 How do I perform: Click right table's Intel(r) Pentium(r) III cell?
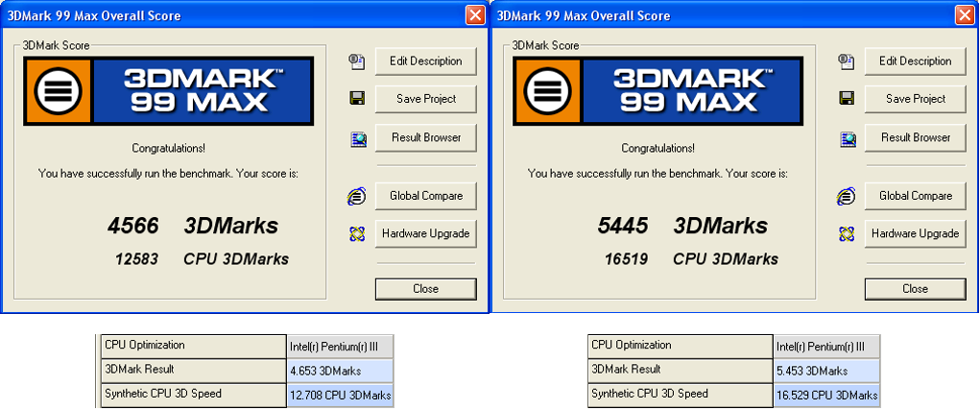click(x=826, y=347)
